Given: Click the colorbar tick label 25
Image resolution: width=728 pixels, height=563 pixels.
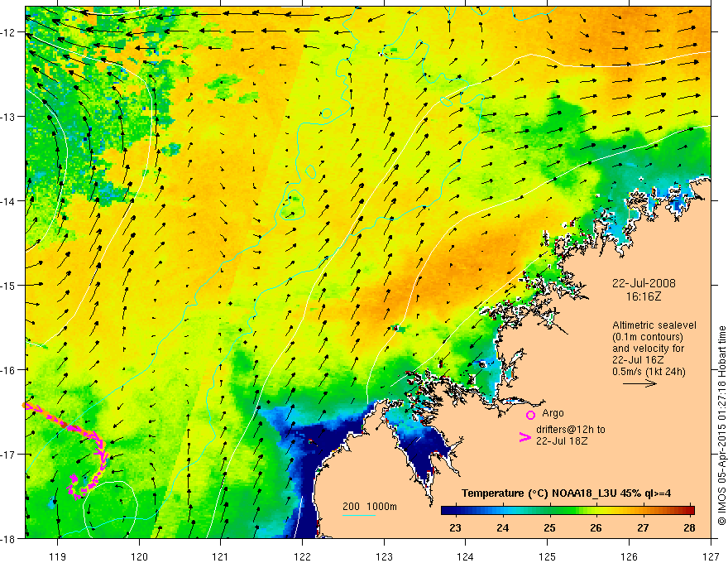Looking at the screenshot, I should coord(549,528).
